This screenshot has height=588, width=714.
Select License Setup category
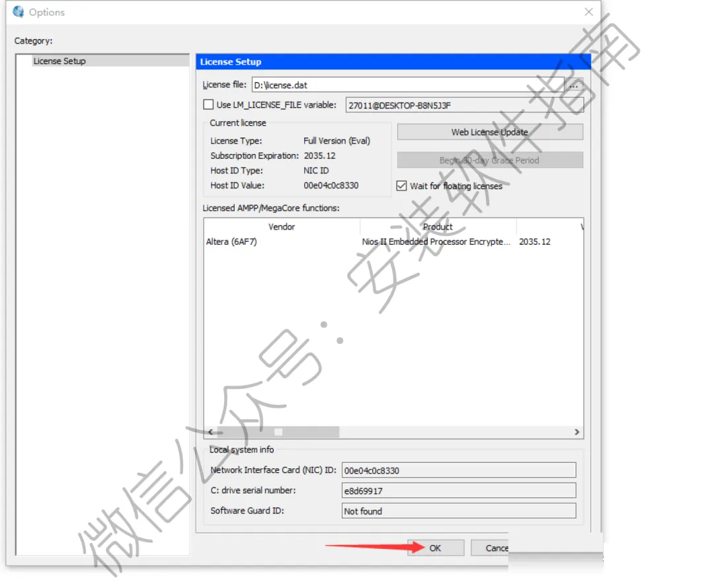(110, 61)
